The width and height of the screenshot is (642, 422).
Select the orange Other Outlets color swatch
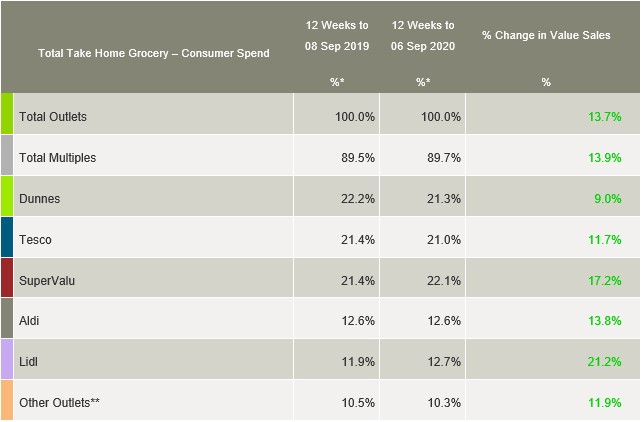click(x=6, y=401)
